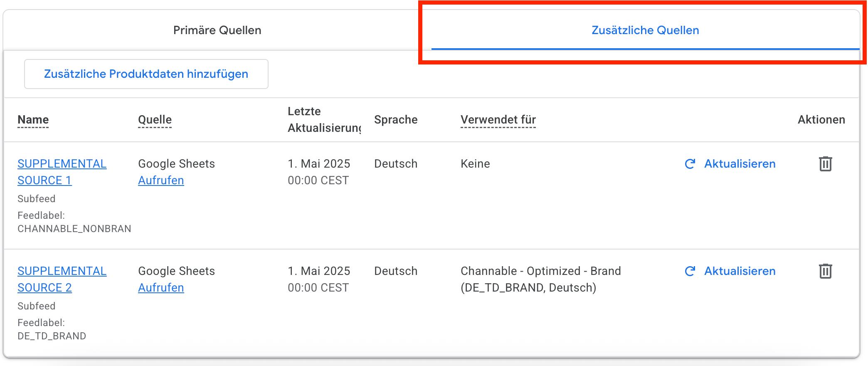Click Aufrufen for SUPPLEMENTAL SOURCE 1
The height and width of the screenshot is (366, 868).
(x=161, y=181)
